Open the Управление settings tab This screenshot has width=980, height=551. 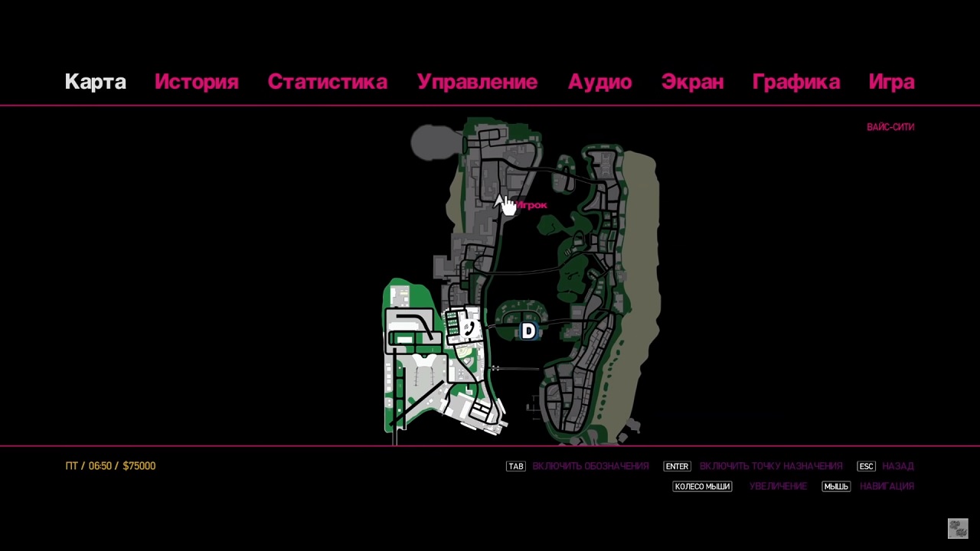point(477,82)
